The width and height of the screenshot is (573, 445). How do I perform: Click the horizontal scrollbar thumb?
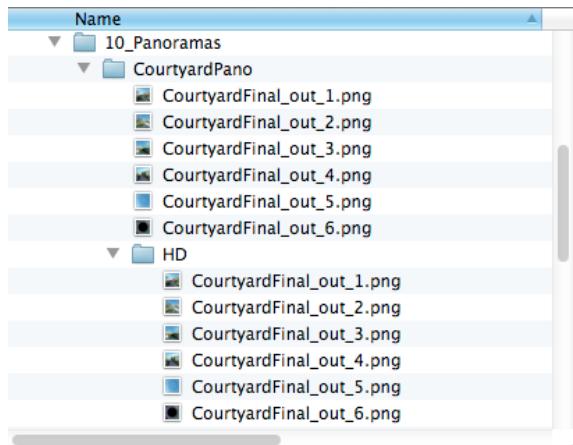tap(146, 440)
